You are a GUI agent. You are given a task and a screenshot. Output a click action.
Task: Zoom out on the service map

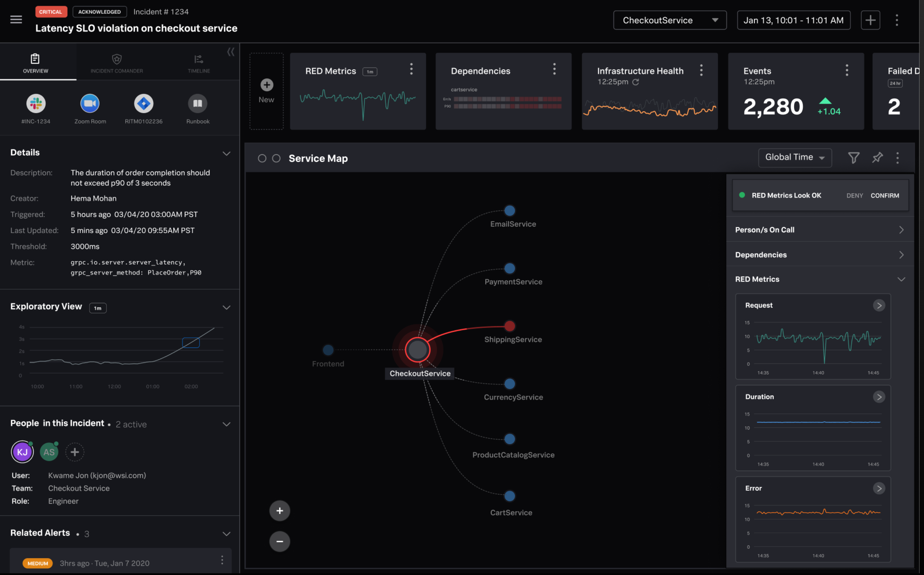coord(280,541)
